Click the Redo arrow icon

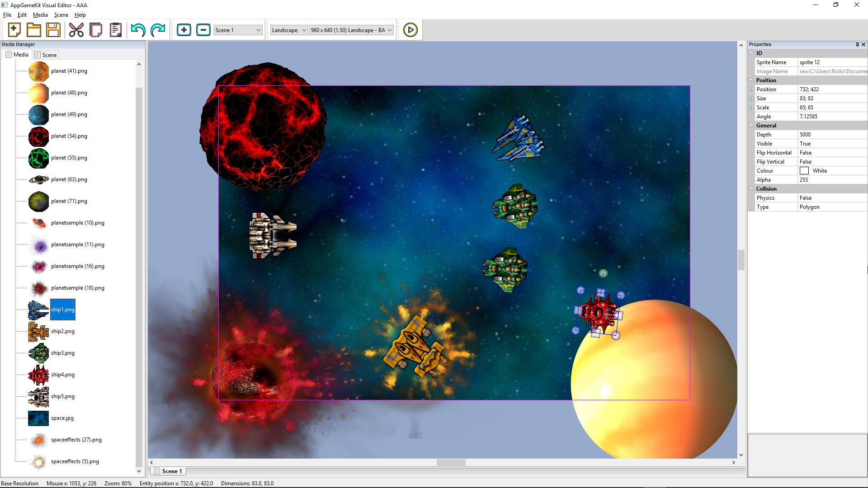pos(158,30)
